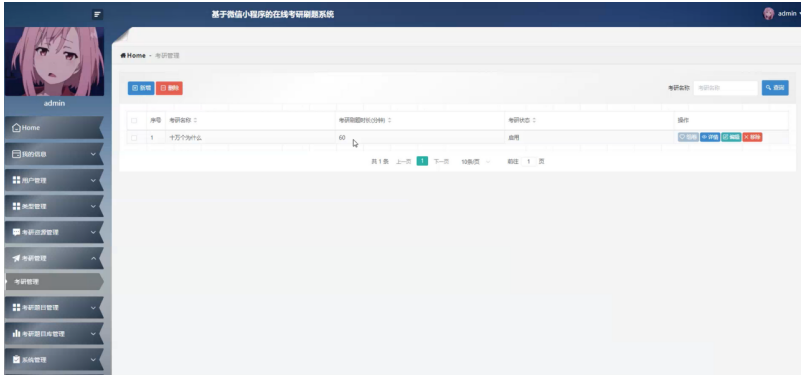Image resolution: width=808 pixels, height=375 pixels.
Task: Click the red 删除 button above the table
Action: point(170,88)
